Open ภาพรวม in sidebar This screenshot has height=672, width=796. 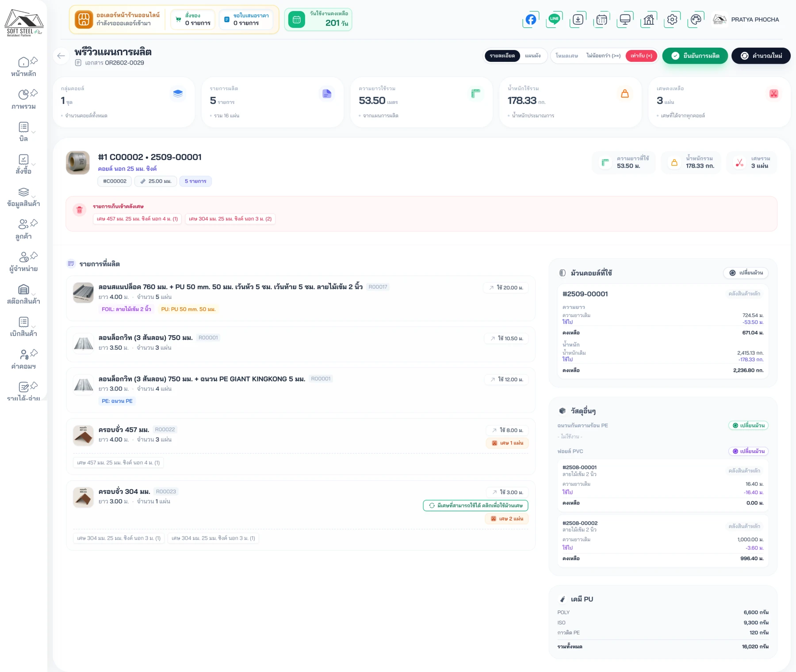23,100
